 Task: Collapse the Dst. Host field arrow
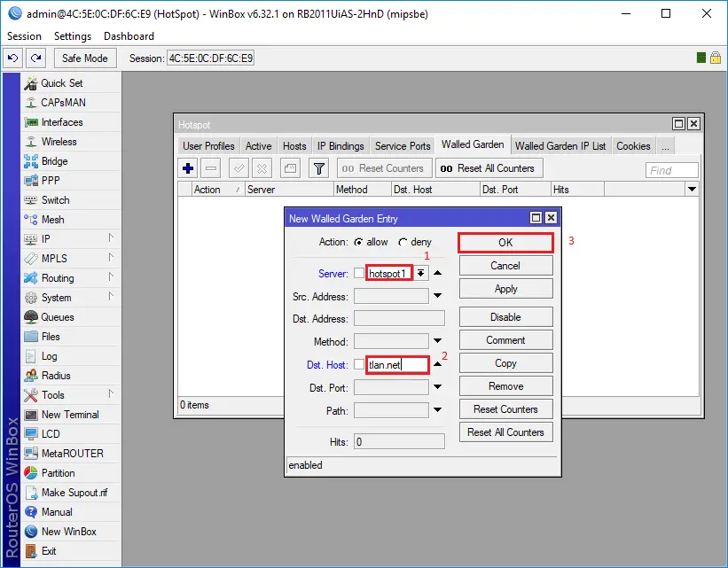[437, 364]
